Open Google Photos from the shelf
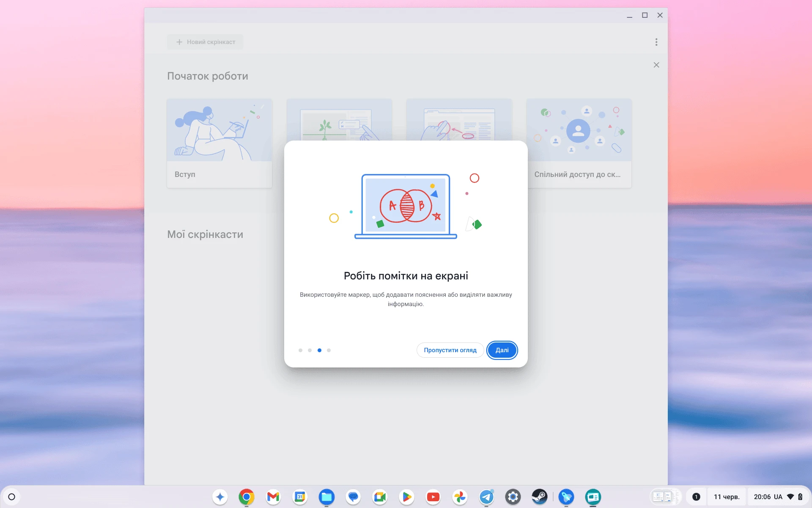Viewport: 812px width, 508px height. (x=460, y=497)
